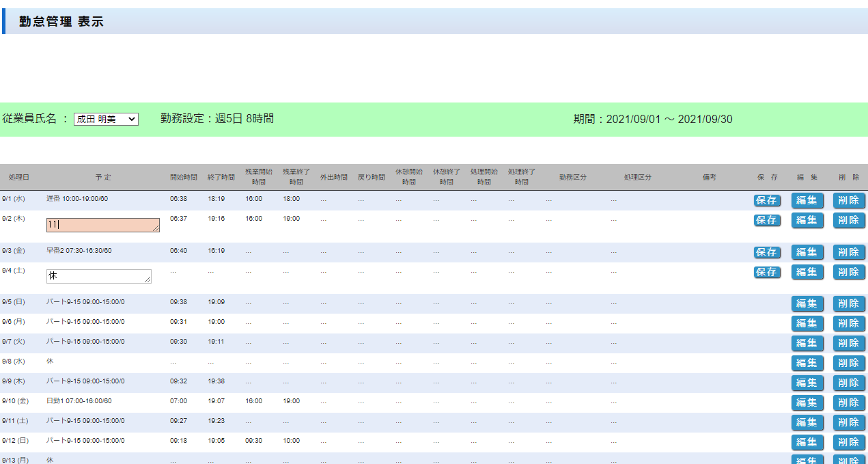This screenshot has height=464, width=868.
Task: Focus the 9/2 schedule text field
Action: [102, 225]
